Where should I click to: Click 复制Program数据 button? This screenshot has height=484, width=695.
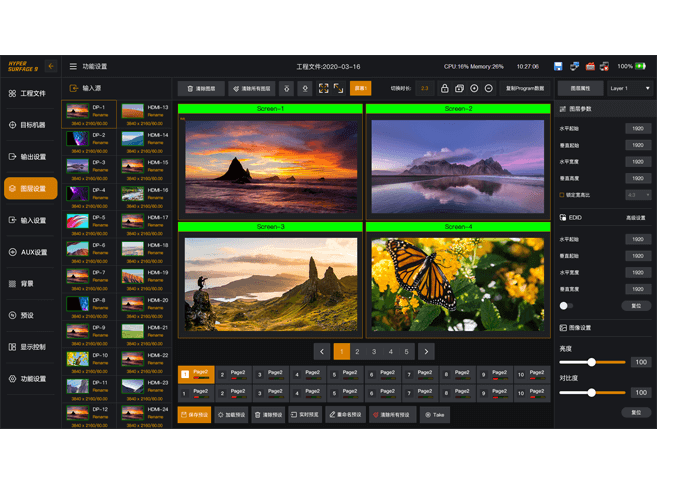pyautogui.click(x=524, y=88)
